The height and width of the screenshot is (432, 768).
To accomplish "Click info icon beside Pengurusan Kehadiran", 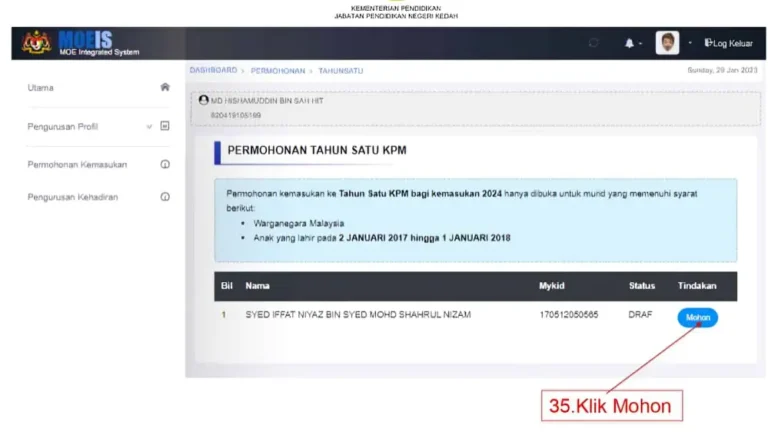I will click(165, 197).
